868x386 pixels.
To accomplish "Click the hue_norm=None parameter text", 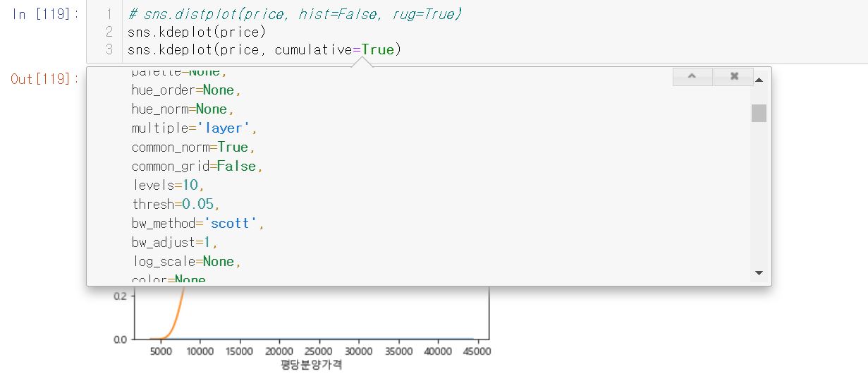I will pos(183,109).
